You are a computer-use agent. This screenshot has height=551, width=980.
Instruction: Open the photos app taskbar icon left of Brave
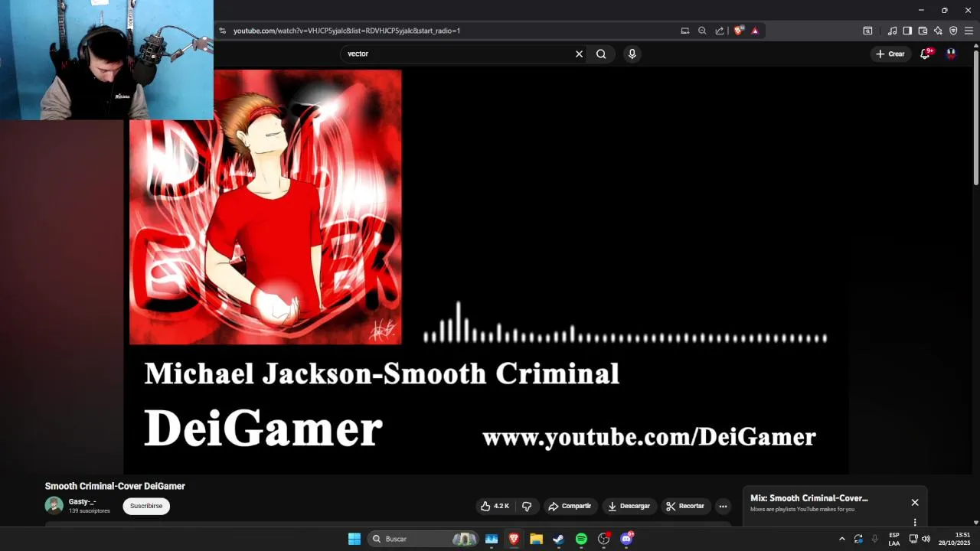492,539
